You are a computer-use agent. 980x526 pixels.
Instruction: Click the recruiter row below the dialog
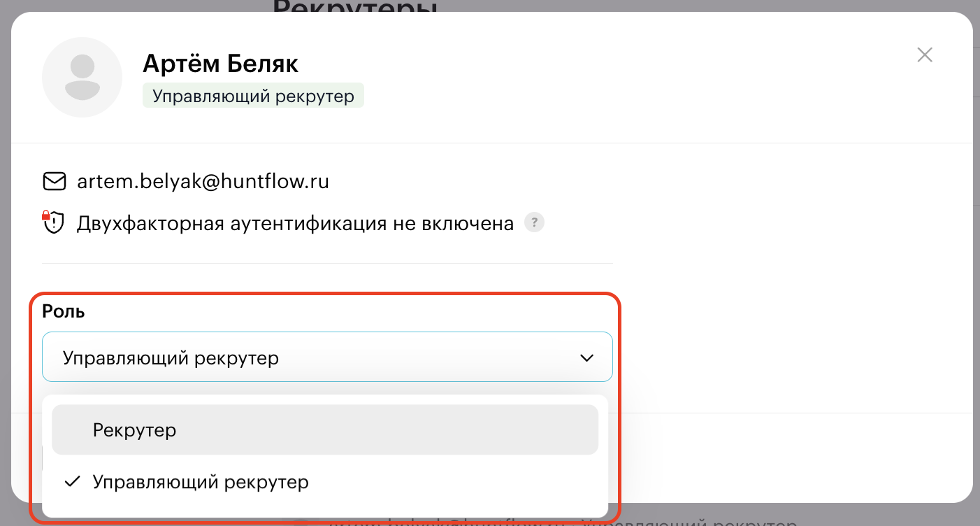coord(559,521)
